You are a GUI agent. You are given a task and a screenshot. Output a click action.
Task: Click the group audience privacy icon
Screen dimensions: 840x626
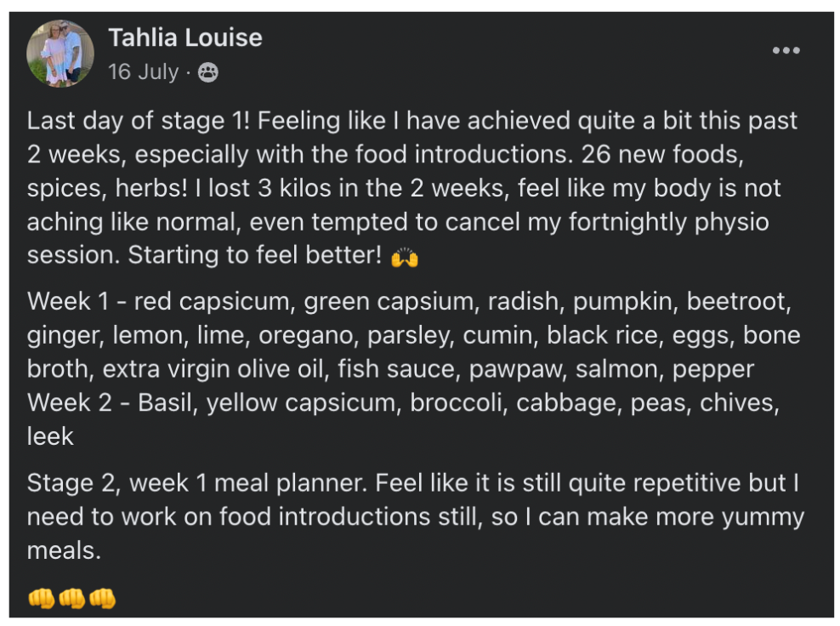click(207, 73)
